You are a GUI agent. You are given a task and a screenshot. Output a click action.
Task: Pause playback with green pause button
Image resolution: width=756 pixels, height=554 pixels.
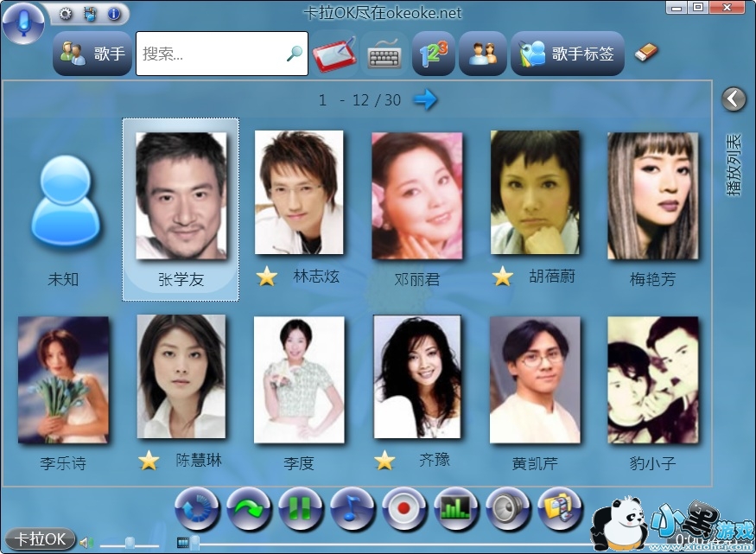[x=301, y=509]
